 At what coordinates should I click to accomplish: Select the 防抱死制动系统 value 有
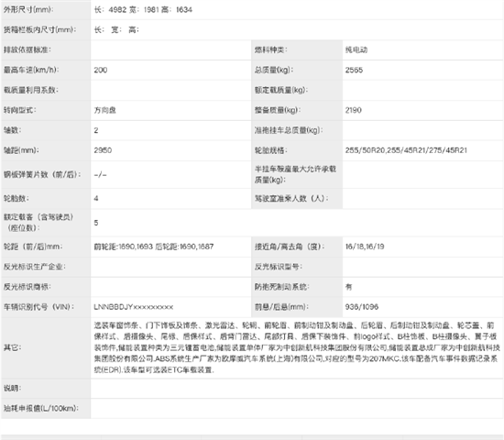coord(349,287)
